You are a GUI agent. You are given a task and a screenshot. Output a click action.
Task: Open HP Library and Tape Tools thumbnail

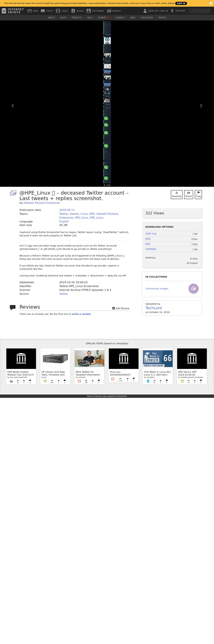click(55, 358)
